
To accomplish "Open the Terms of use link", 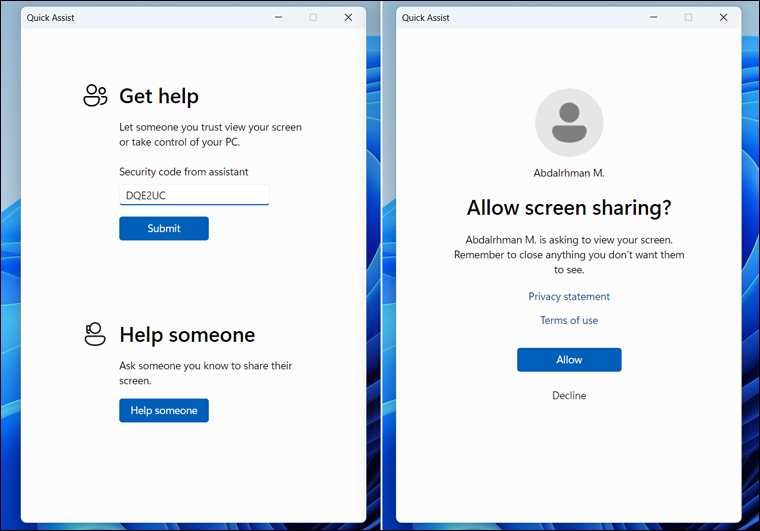I will pyautogui.click(x=569, y=320).
